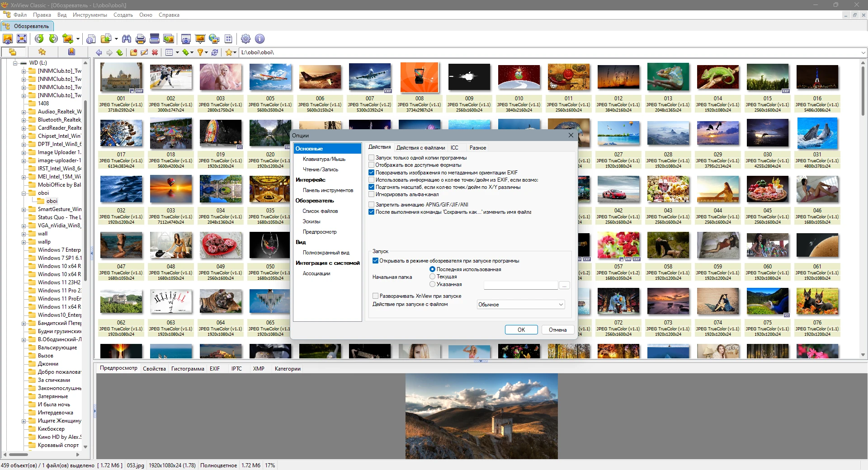Check 'Разворачивать XnView при запуске'
Image resolution: width=868 pixels, height=470 pixels.
coord(375,296)
